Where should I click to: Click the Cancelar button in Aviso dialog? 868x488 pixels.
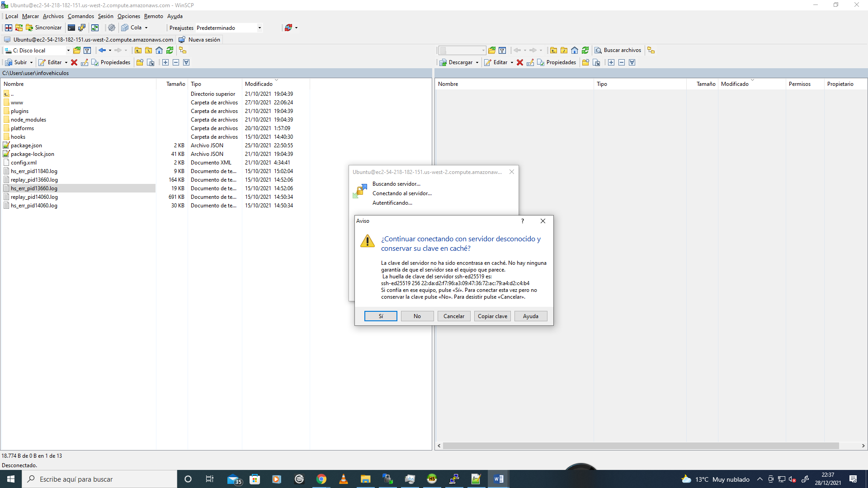453,316
